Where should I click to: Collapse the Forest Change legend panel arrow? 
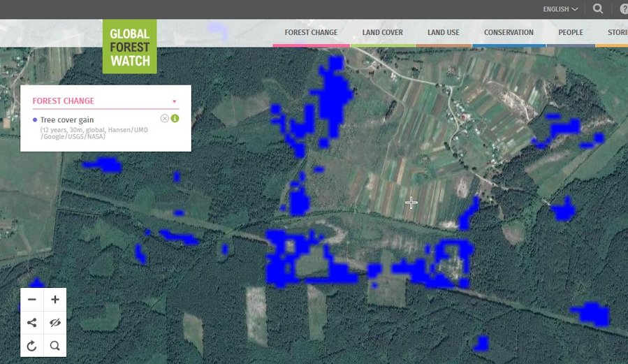tap(174, 101)
